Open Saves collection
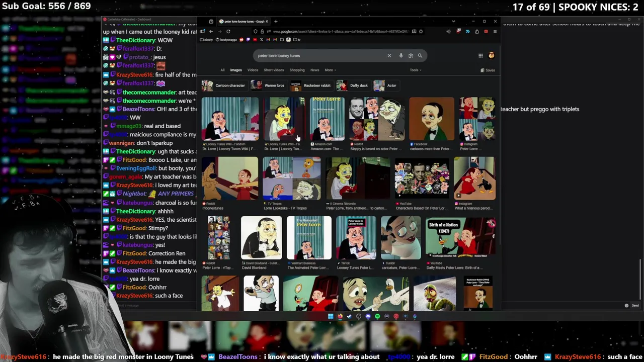The width and height of the screenshot is (644, 362). click(488, 70)
